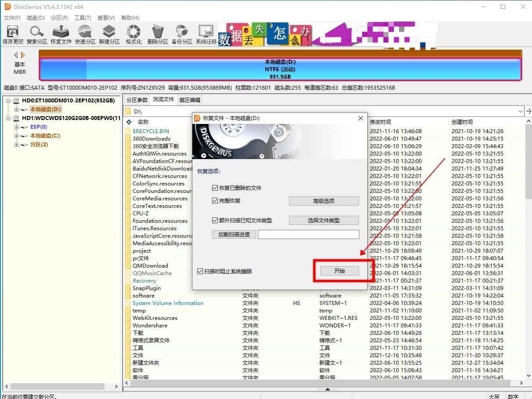
Task: Click the 搜索分区 magnifier icon
Action: pos(36,32)
